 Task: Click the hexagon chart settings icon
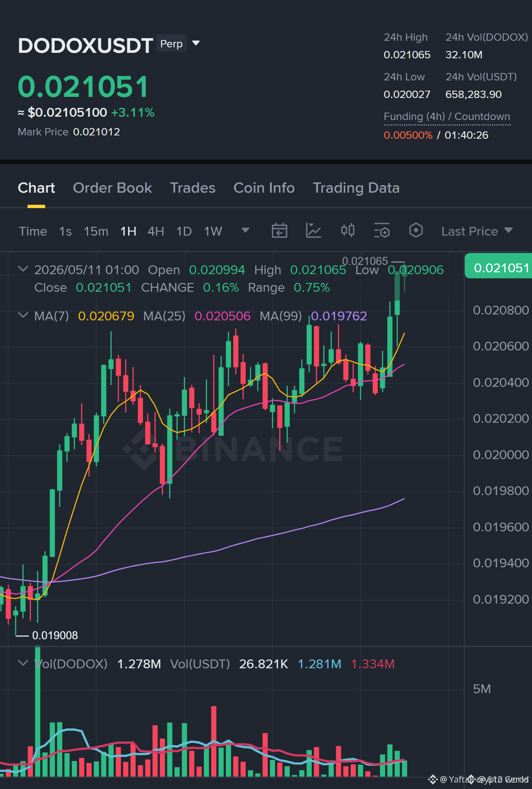(x=416, y=231)
